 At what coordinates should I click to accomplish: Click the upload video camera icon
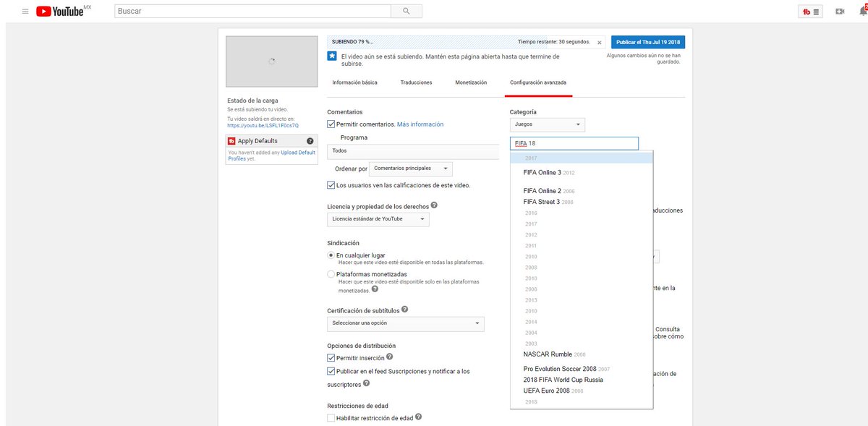tap(840, 12)
